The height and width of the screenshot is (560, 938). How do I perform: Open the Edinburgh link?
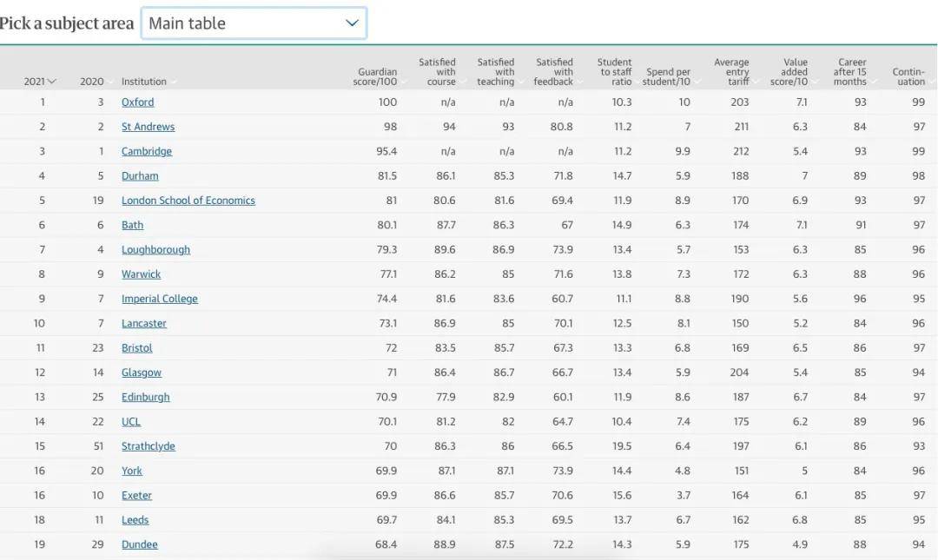click(x=145, y=397)
